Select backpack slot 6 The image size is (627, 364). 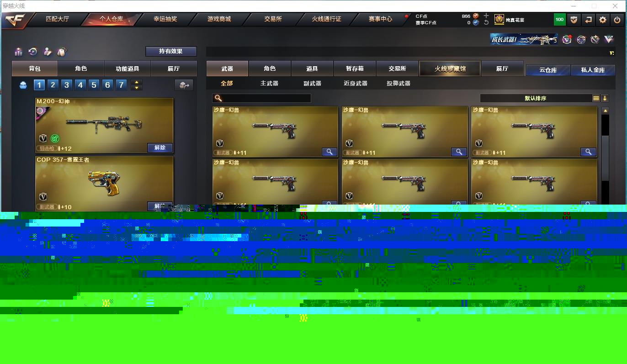[107, 85]
